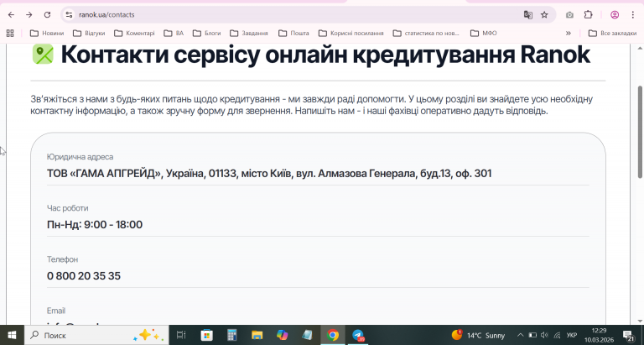Click the phone number 0 800 20 35 35
The height and width of the screenshot is (345, 644).
click(x=84, y=276)
